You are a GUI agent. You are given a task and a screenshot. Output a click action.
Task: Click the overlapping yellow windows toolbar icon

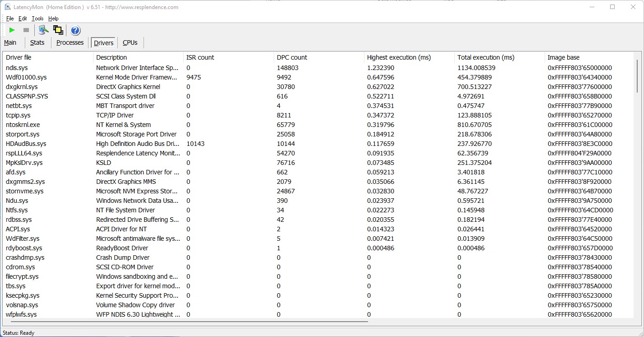58,30
